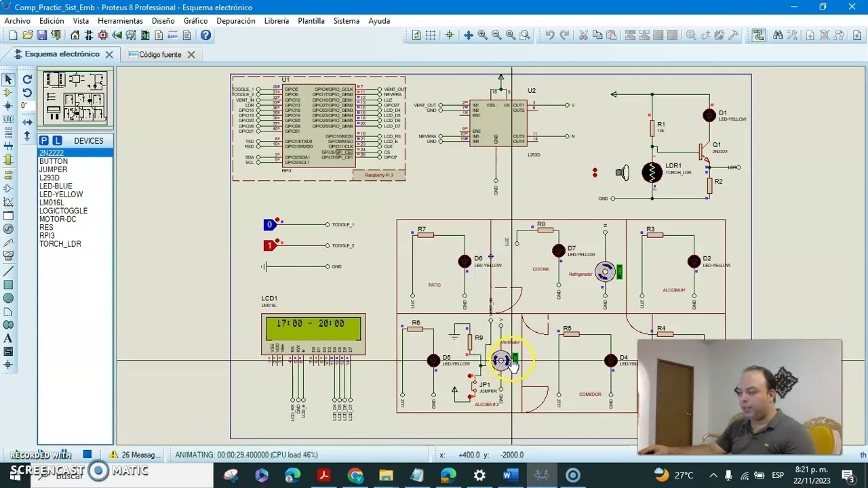Select the 2D circle drawing tool
Image resolution: width=868 pixels, height=488 pixels.
[x=8, y=298]
